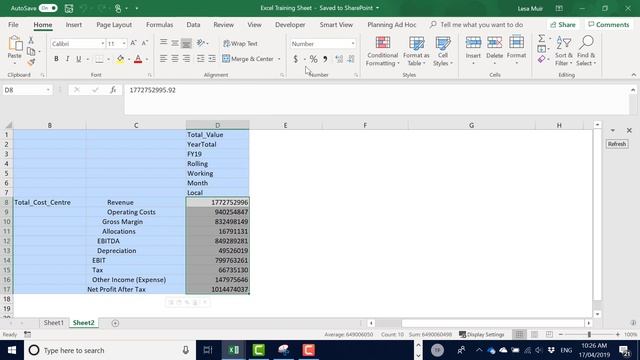Click Merge & Center button
The height and width of the screenshot is (360, 640).
tap(248, 59)
